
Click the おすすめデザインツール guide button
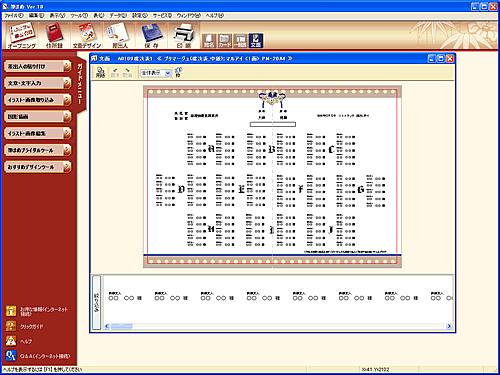tap(38, 167)
